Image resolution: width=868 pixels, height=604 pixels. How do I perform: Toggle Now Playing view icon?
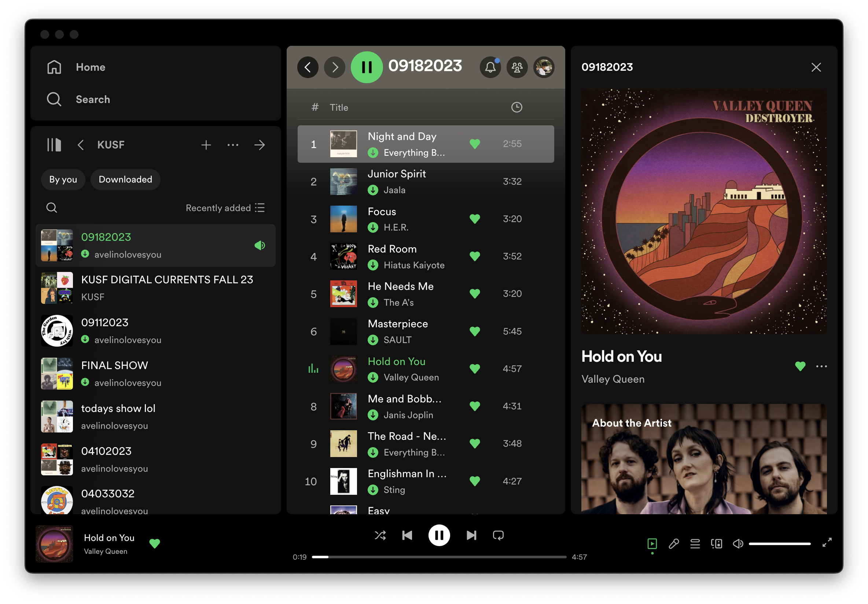tap(652, 544)
